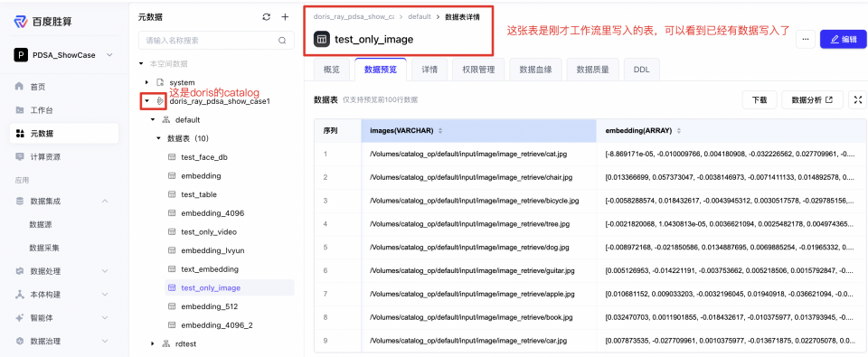
Task: Click the name search input field
Action: 216,41
